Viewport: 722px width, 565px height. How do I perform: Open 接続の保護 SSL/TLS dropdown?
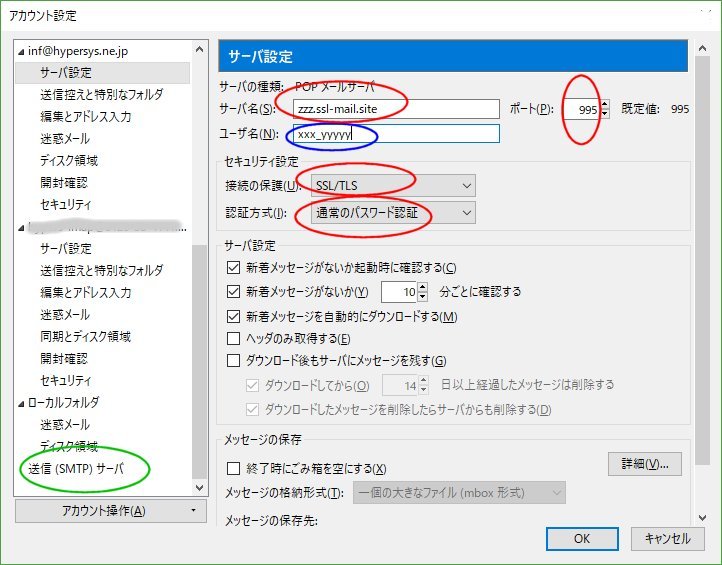pos(392,186)
